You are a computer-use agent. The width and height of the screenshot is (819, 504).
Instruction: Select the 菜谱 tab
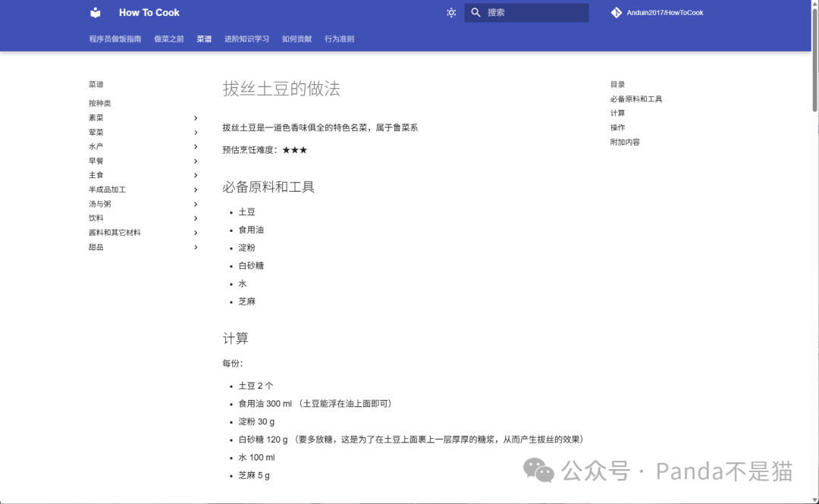coord(204,39)
